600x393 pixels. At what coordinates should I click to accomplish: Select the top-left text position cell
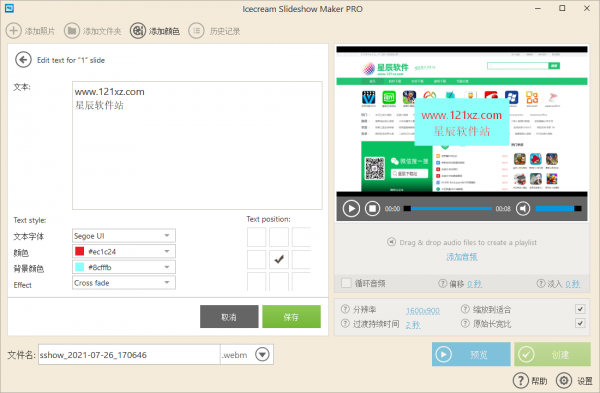click(x=256, y=237)
